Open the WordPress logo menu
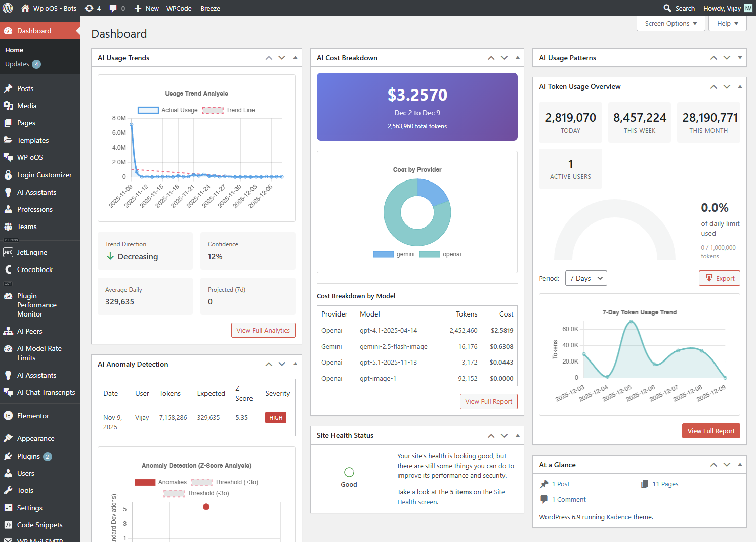The width and height of the screenshot is (756, 542). (8, 8)
